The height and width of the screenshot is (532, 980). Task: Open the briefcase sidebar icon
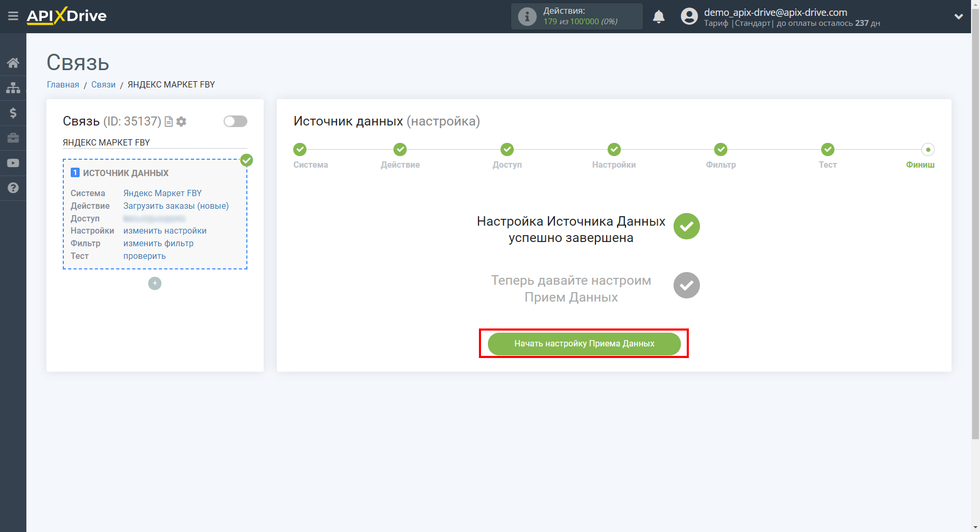click(13, 138)
